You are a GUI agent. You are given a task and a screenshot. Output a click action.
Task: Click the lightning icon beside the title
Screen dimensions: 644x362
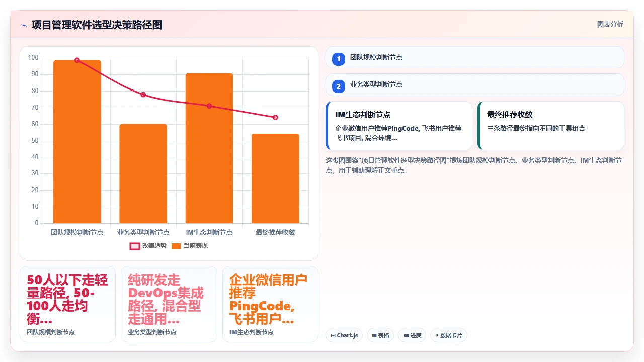pos(24,25)
